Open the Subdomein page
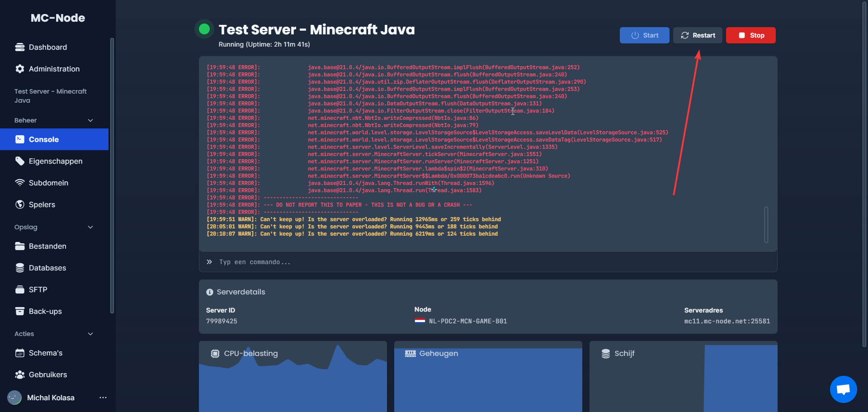 (54, 183)
